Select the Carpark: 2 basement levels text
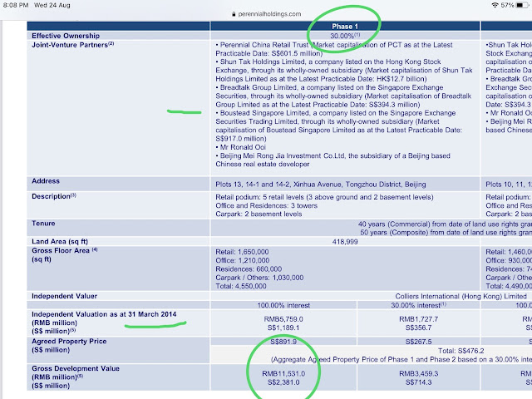 pyautogui.click(x=259, y=214)
